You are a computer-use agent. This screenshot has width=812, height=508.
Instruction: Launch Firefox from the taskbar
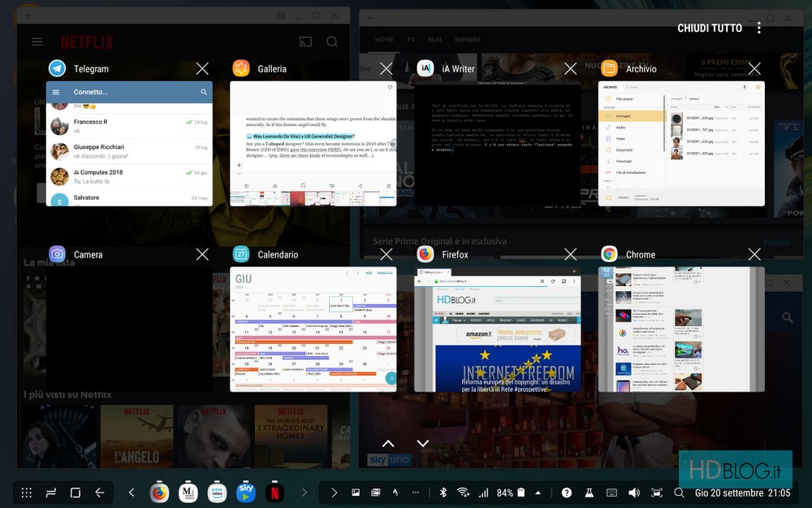[x=159, y=493]
